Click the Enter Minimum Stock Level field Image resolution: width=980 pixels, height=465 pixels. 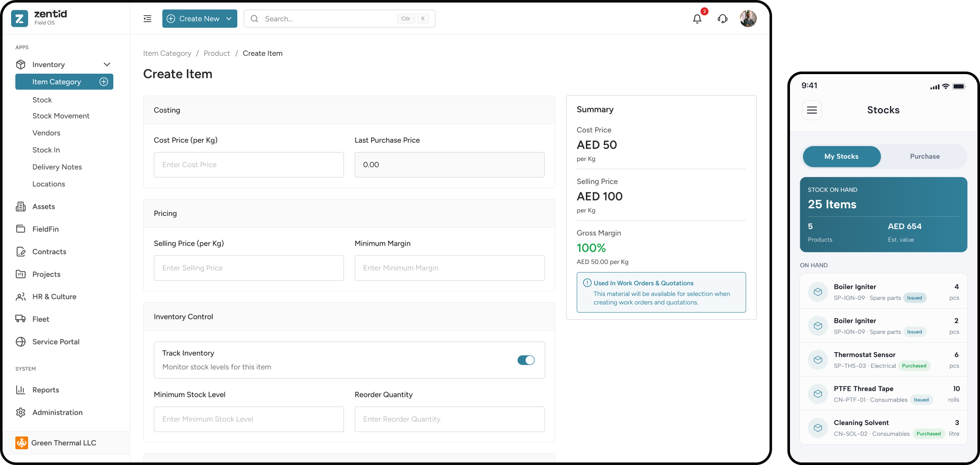click(x=249, y=419)
